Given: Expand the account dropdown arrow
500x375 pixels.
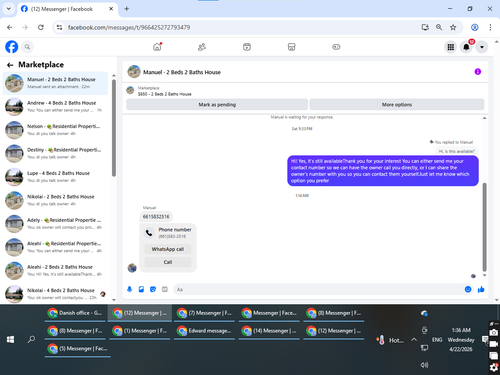Looking at the screenshot, I should [x=482, y=47].
